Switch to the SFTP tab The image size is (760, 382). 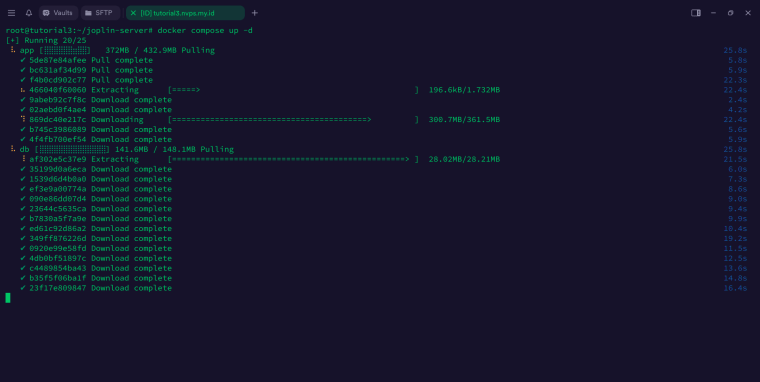click(x=100, y=13)
